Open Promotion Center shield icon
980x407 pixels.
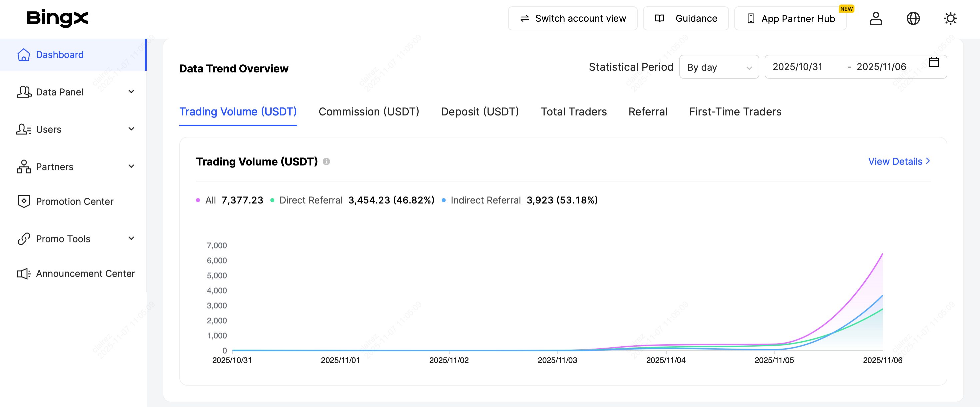coord(24,201)
